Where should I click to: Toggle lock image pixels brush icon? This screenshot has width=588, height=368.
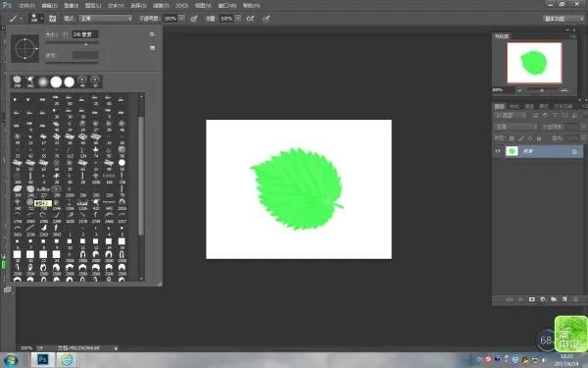tap(521, 138)
